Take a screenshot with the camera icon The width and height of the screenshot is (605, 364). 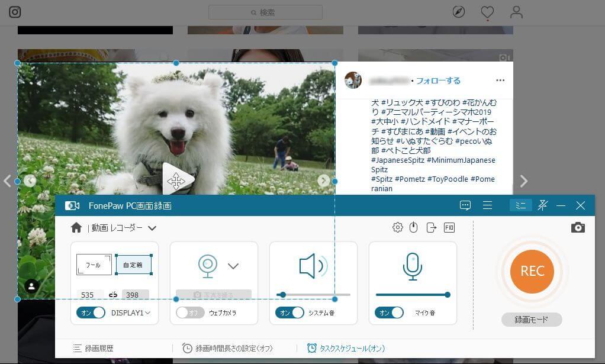(x=578, y=227)
